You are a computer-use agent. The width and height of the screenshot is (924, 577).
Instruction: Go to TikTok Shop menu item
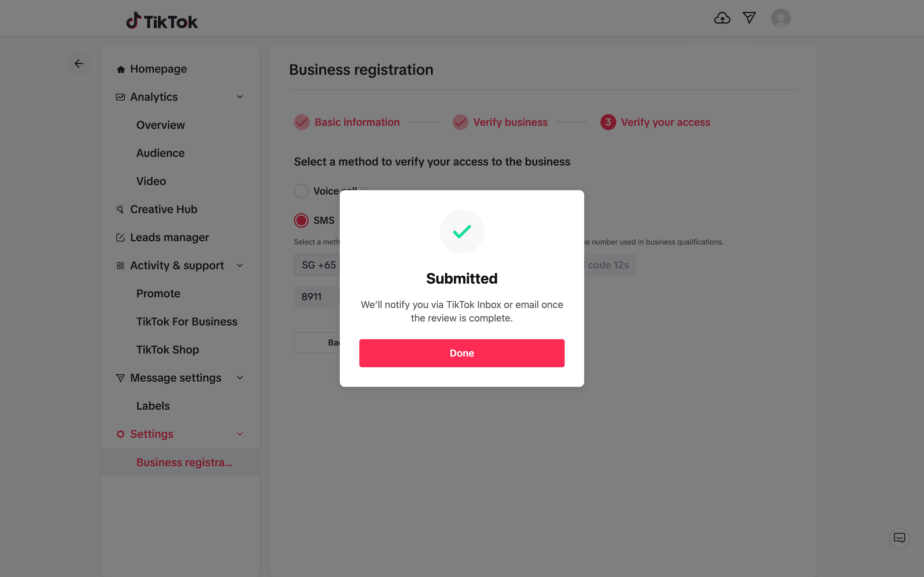click(168, 350)
